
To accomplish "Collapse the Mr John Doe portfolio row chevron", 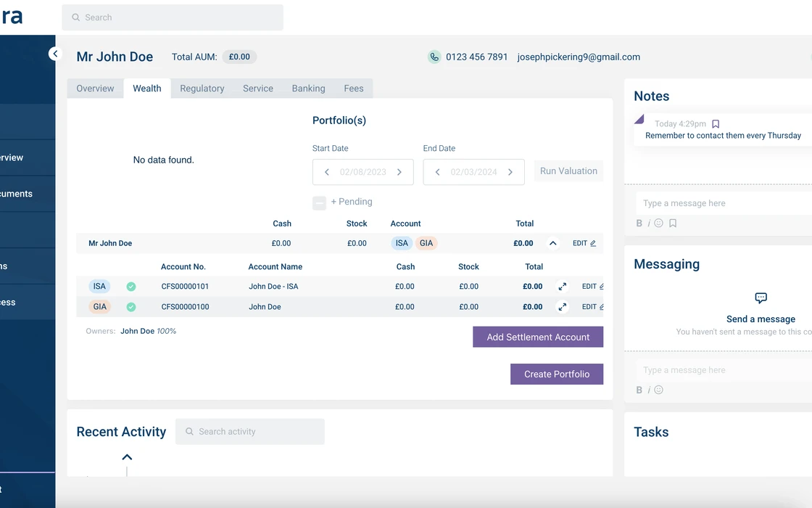I will (553, 243).
